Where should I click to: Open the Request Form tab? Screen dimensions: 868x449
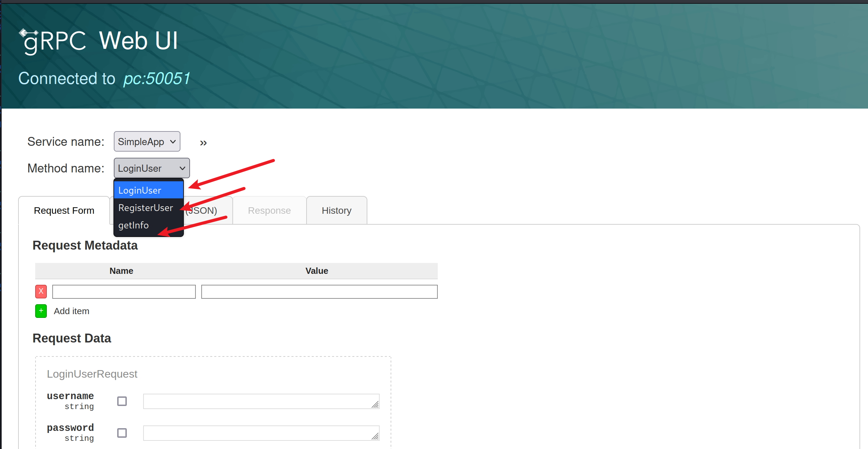(x=64, y=210)
